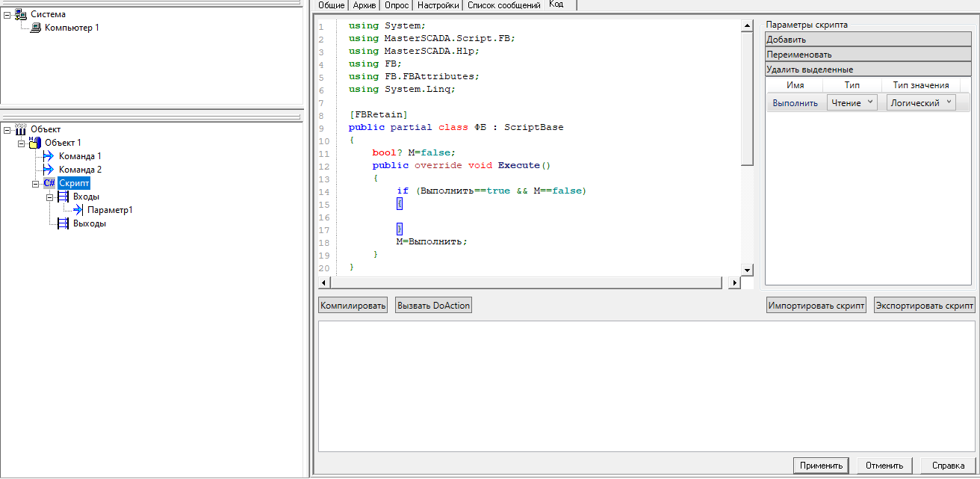Click the Система tree icon
Viewport: 980px width, 479px height.
[x=20, y=14]
